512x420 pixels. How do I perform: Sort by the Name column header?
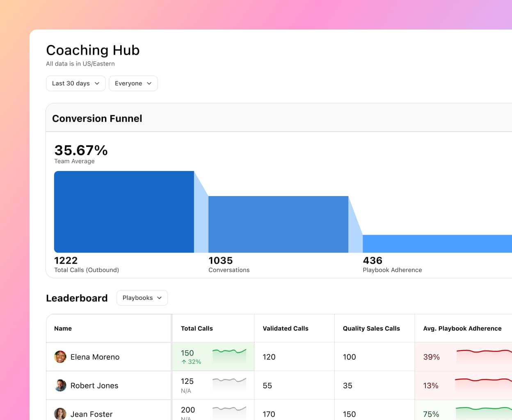point(63,329)
